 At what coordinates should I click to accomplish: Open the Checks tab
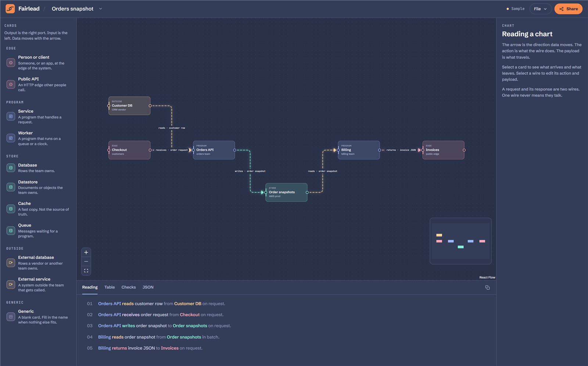(x=129, y=287)
